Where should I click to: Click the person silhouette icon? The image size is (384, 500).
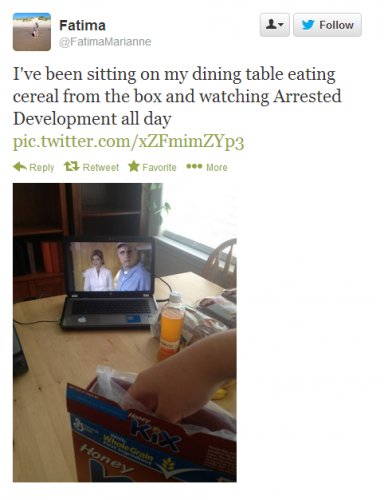pos(272,24)
